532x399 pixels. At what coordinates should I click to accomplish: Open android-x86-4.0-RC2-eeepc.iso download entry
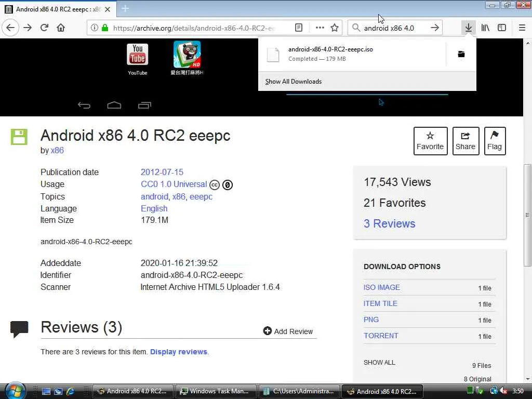[353, 54]
